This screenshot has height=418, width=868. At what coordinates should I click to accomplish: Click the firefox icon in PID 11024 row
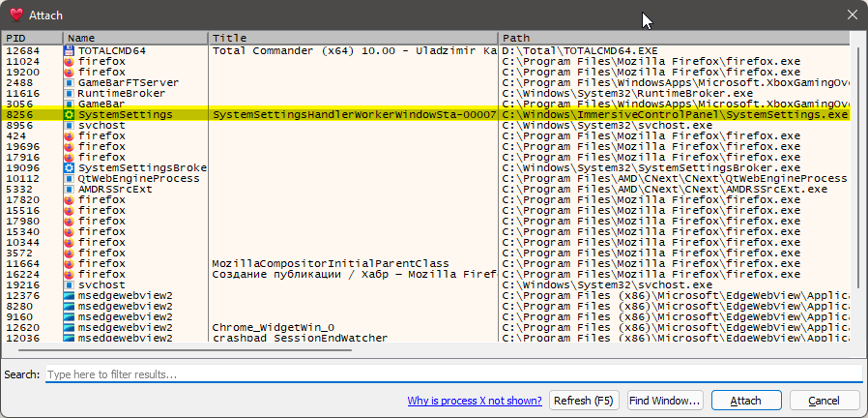coord(70,62)
